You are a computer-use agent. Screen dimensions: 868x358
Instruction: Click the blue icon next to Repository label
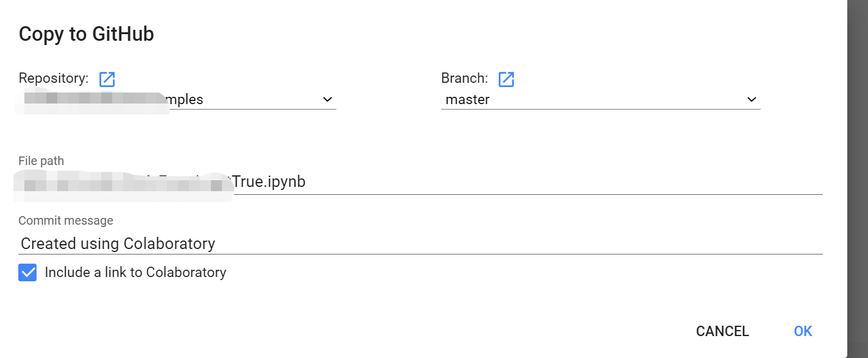point(107,79)
